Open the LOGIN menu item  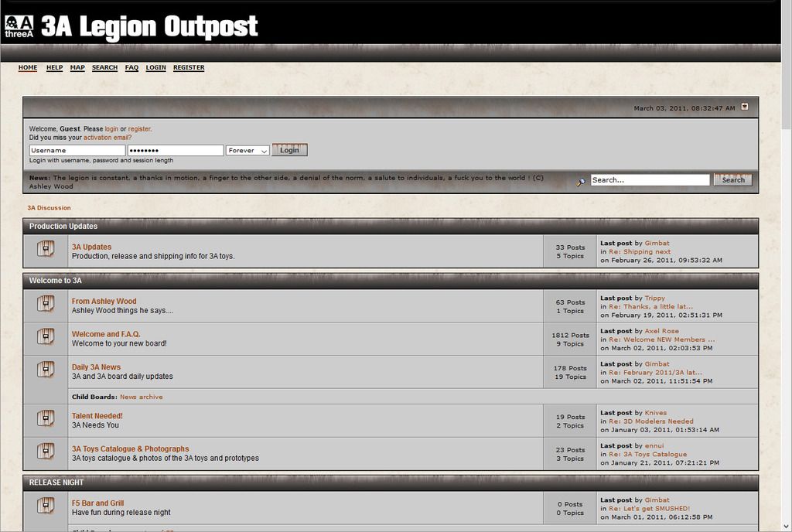point(156,67)
